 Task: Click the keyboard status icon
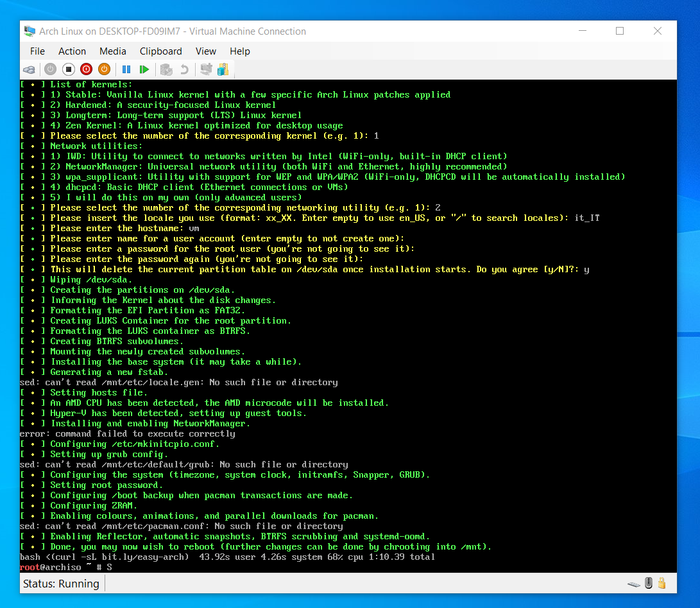[x=634, y=584]
